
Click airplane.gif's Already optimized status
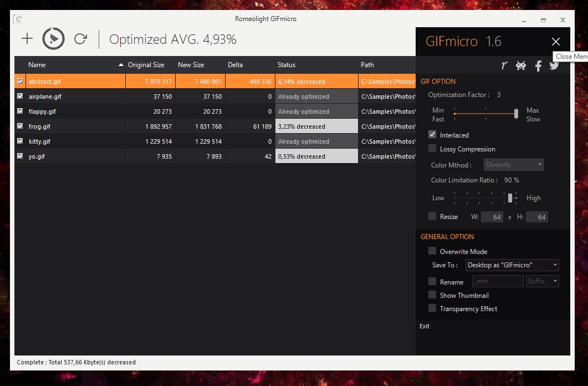(x=316, y=96)
